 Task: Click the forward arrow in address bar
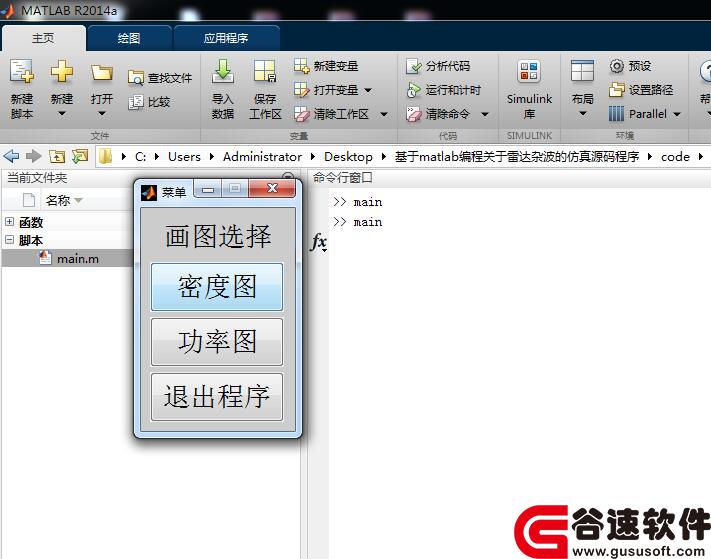tap(33, 156)
